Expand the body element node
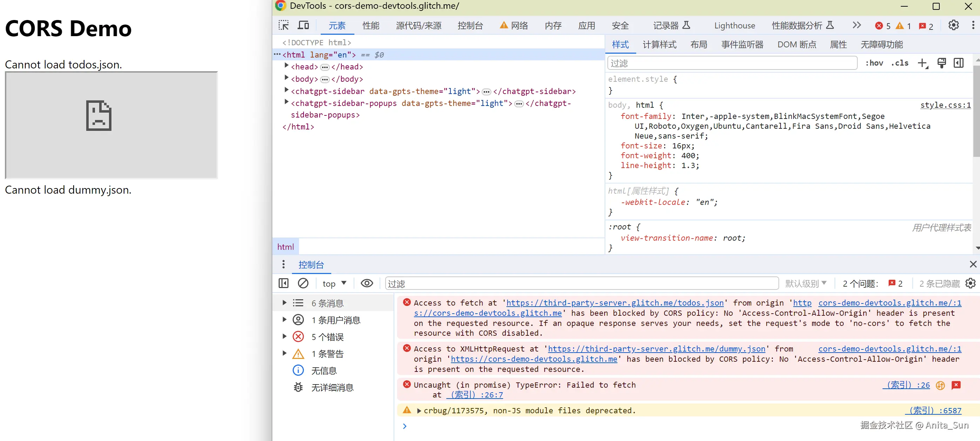980x441 pixels. coord(286,78)
